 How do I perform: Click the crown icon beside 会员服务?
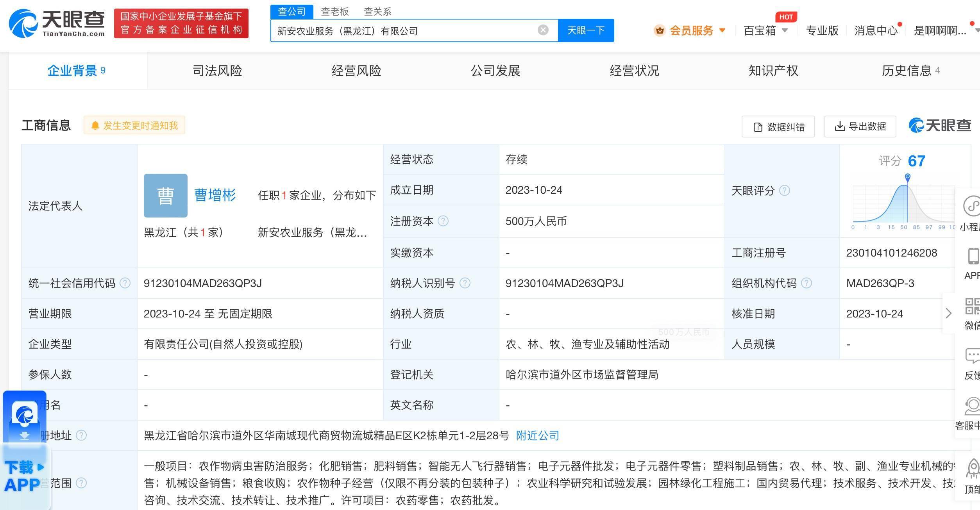click(660, 30)
